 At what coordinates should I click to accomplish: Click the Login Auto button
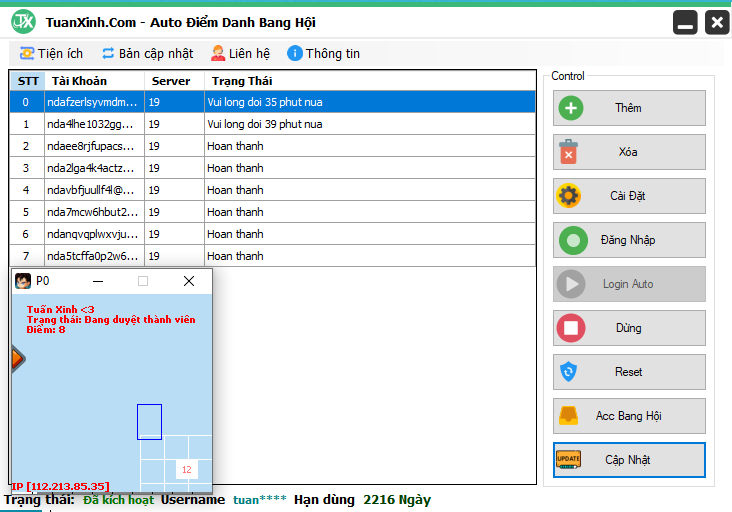point(629,284)
